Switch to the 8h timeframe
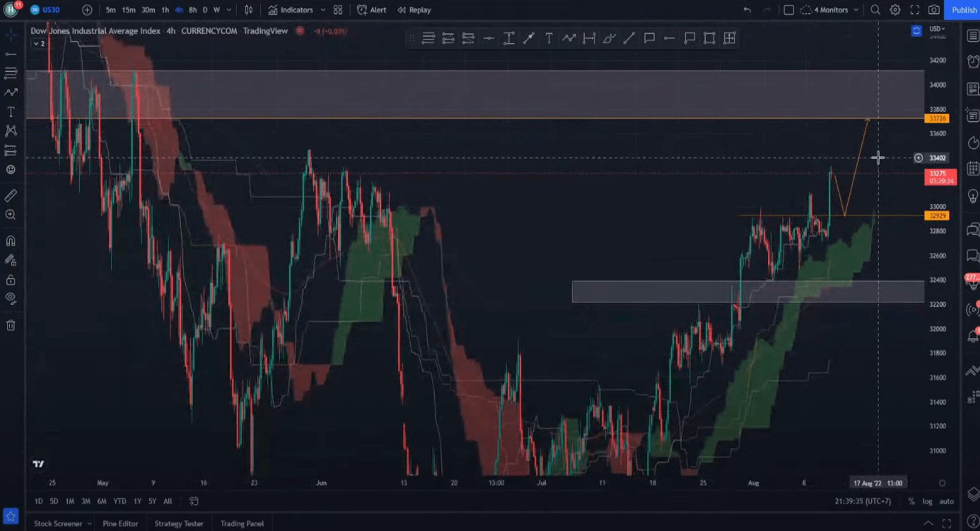The height and width of the screenshot is (531, 980). 193,10
